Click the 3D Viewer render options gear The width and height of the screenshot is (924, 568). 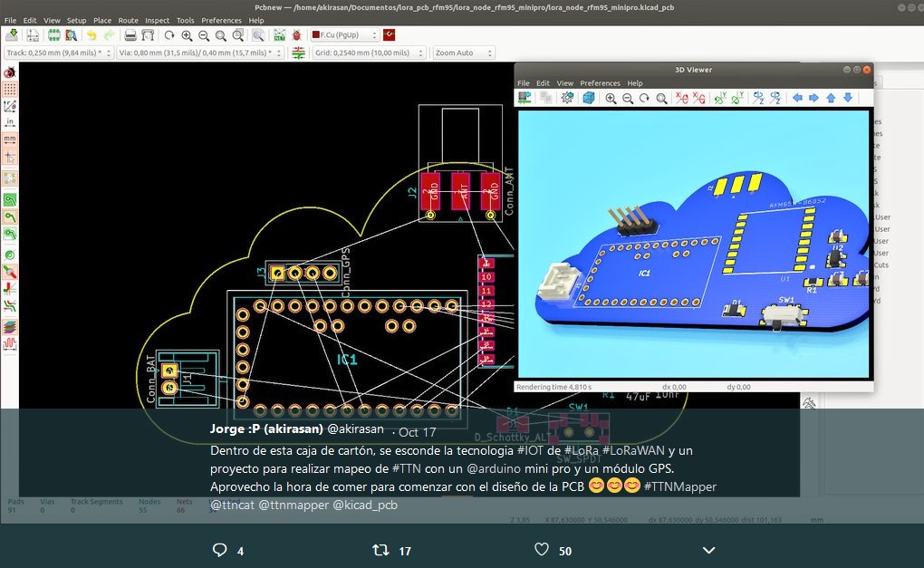(567, 98)
